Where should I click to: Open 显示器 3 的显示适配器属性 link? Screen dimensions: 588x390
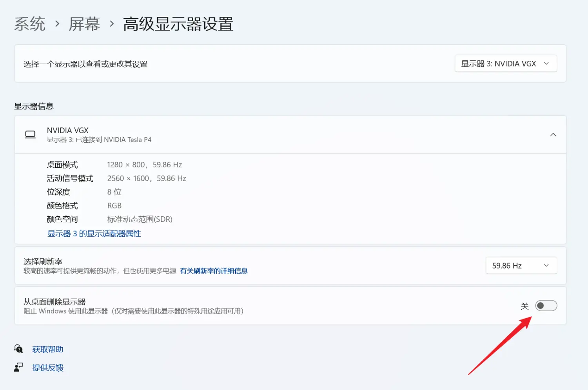click(94, 234)
